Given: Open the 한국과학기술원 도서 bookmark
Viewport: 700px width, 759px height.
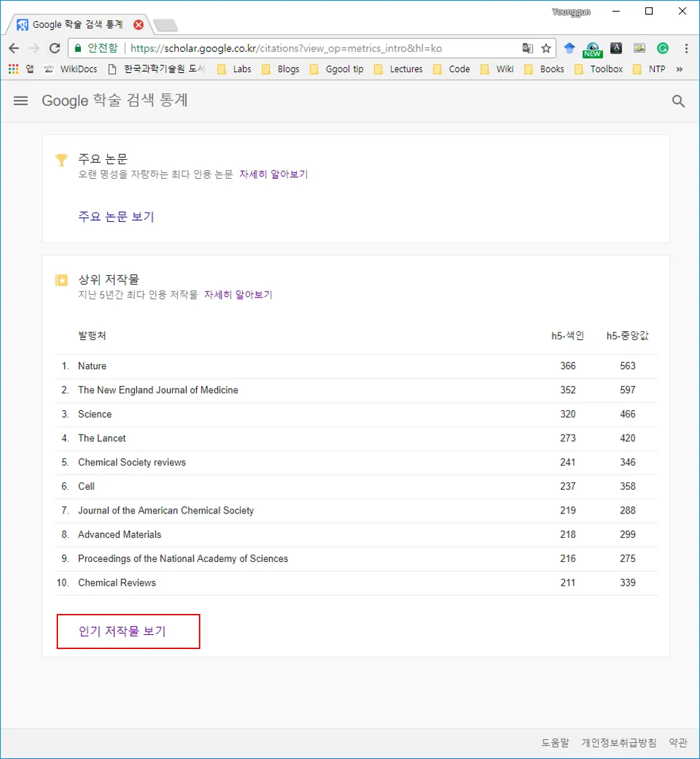Looking at the screenshot, I should coord(156,69).
